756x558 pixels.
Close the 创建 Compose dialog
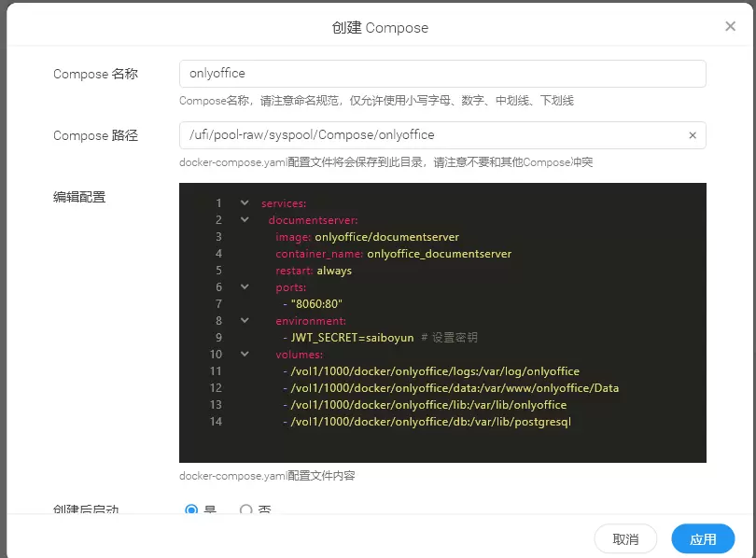tap(730, 26)
